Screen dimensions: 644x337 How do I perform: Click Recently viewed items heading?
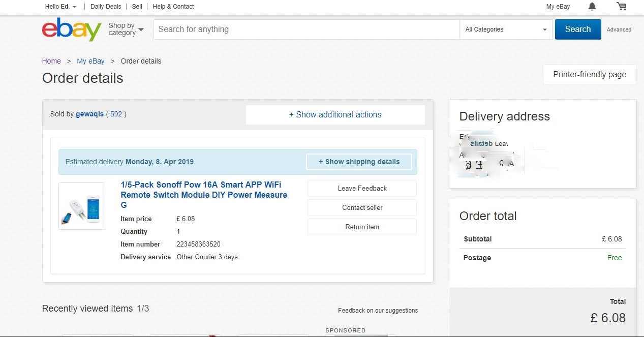click(x=87, y=309)
